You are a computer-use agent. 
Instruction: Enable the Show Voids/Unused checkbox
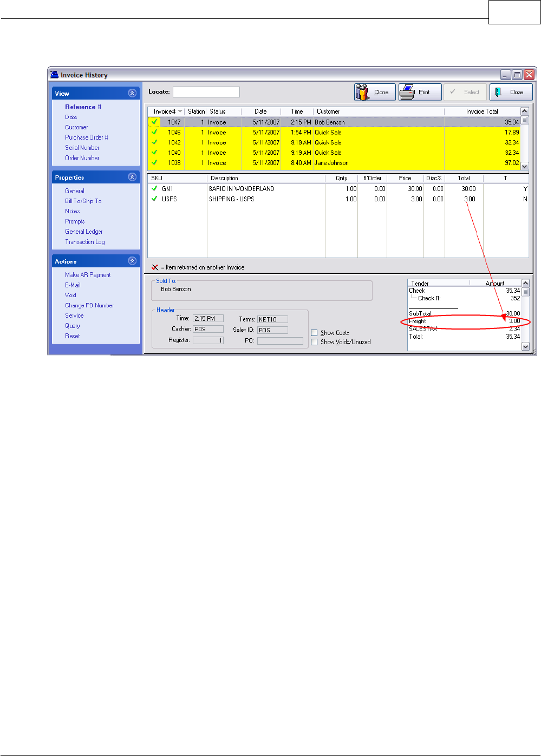(314, 342)
